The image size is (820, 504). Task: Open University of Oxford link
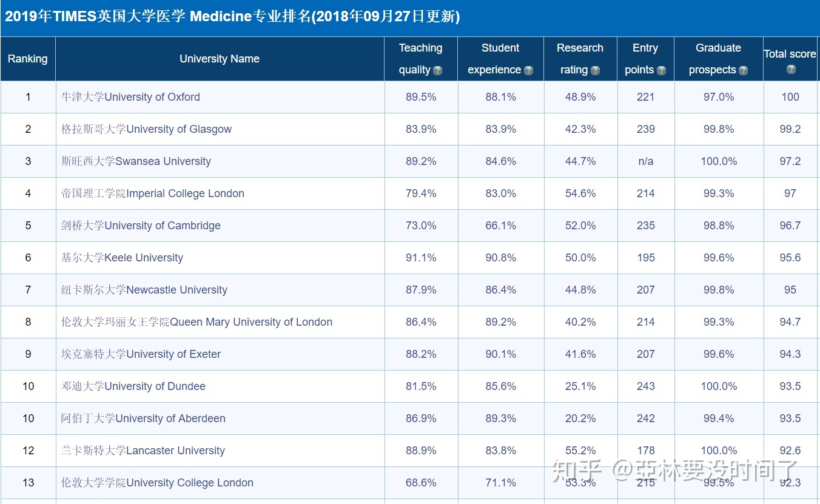[x=130, y=97]
